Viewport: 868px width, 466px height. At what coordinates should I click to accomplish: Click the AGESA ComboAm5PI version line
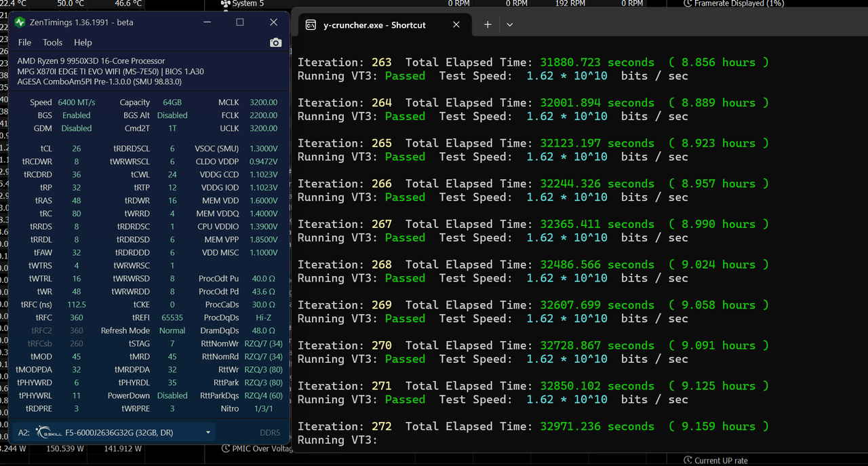point(99,81)
